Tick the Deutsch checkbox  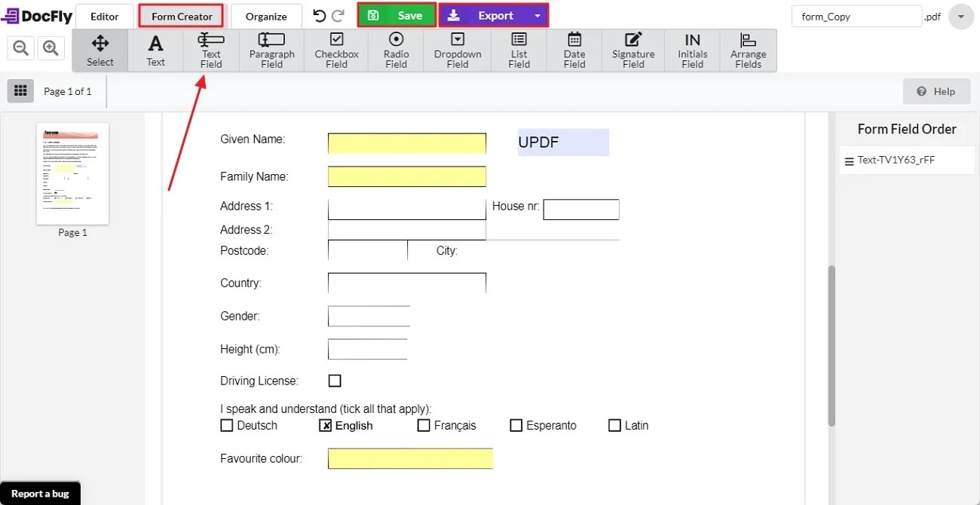coord(227,425)
